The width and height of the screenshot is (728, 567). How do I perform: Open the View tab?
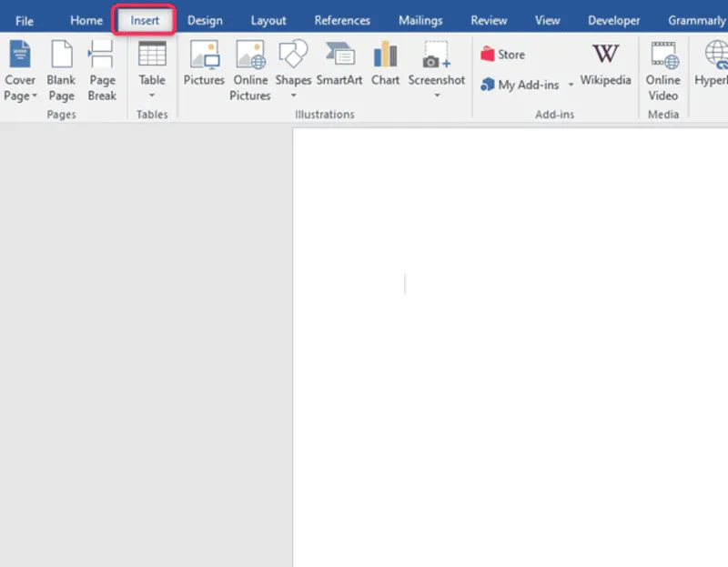548,20
